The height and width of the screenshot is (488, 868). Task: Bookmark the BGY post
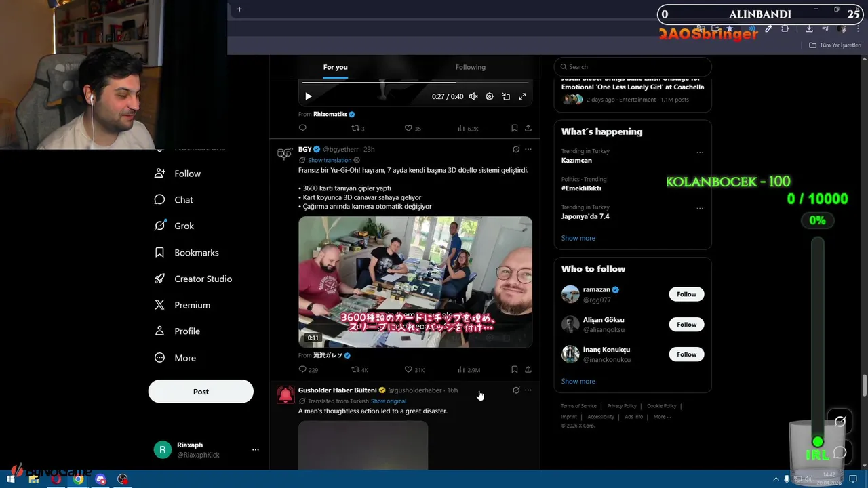514,369
